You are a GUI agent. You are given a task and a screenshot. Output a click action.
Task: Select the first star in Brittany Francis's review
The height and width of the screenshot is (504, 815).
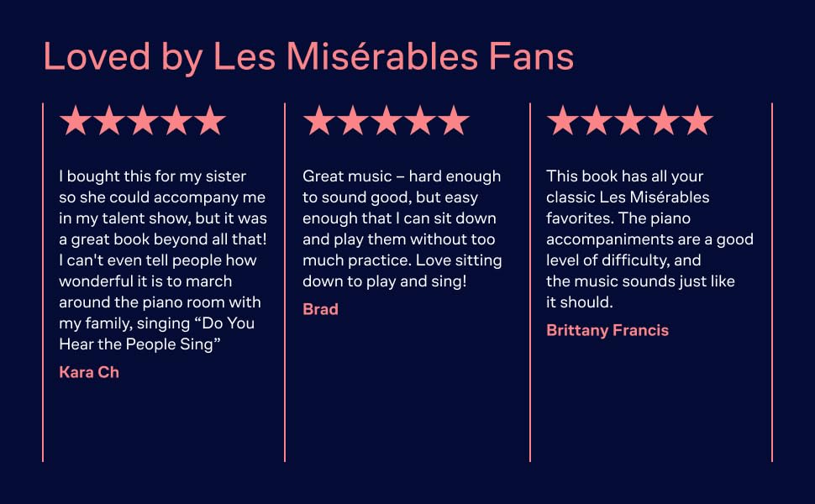click(x=563, y=121)
